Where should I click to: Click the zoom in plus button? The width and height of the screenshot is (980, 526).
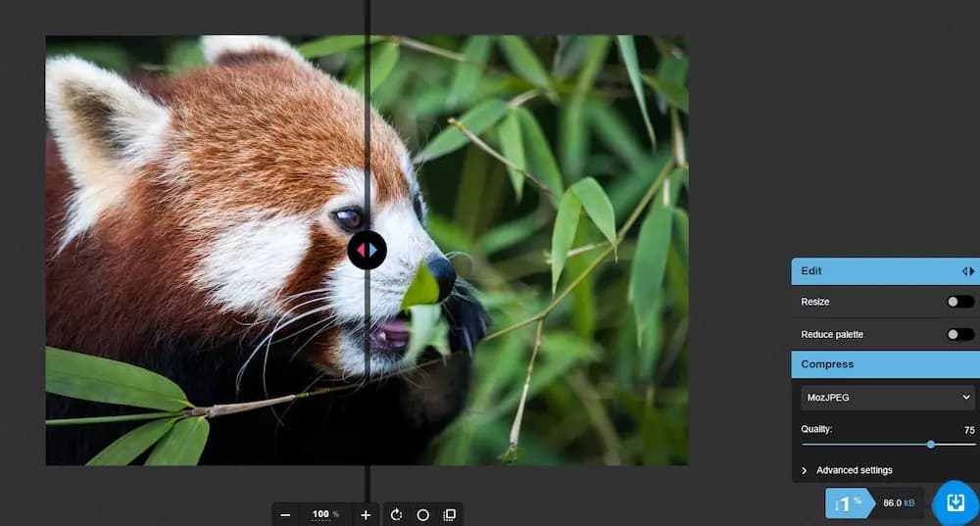point(366,514)
